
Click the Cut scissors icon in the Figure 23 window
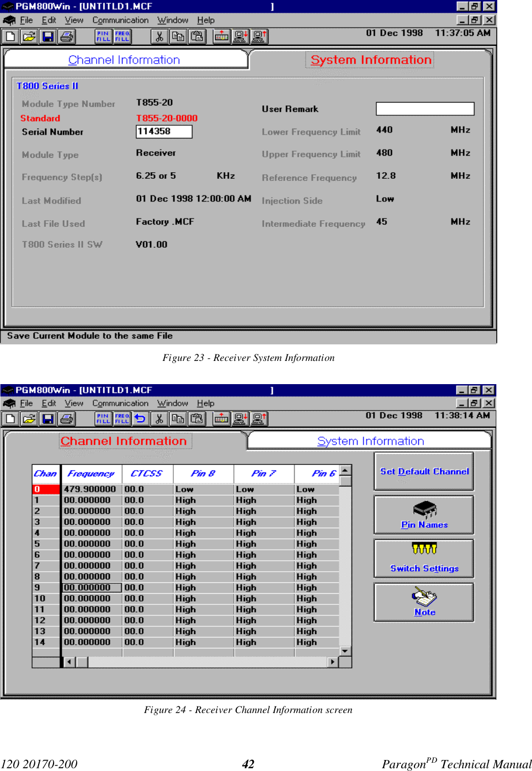click(159, 36)
